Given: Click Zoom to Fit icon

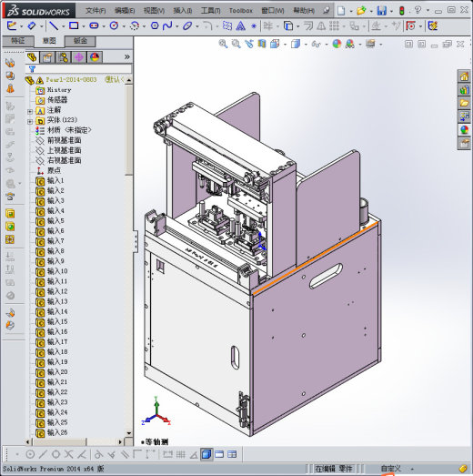Looking at the screenshot, I should pyautogui.click(x=223, y=44).
